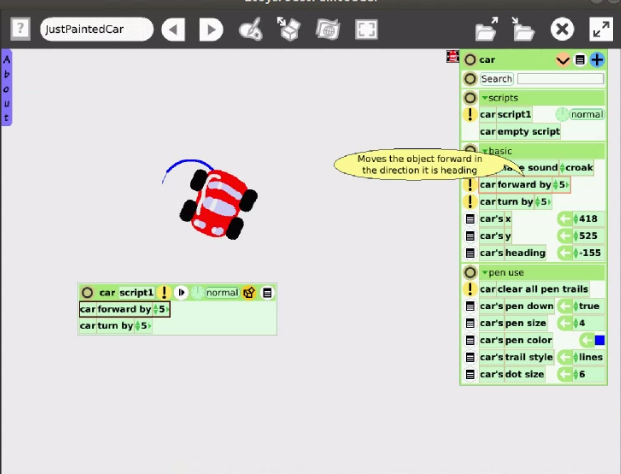Adjust turn by 5 arrows in viewer
Viewport: 621px width, 474px height.
point(537,202)
